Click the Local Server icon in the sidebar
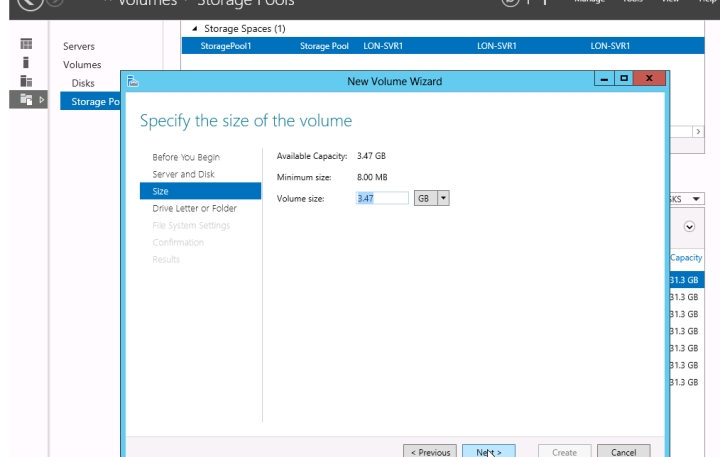720x457 pixels. tap(27, 63)
